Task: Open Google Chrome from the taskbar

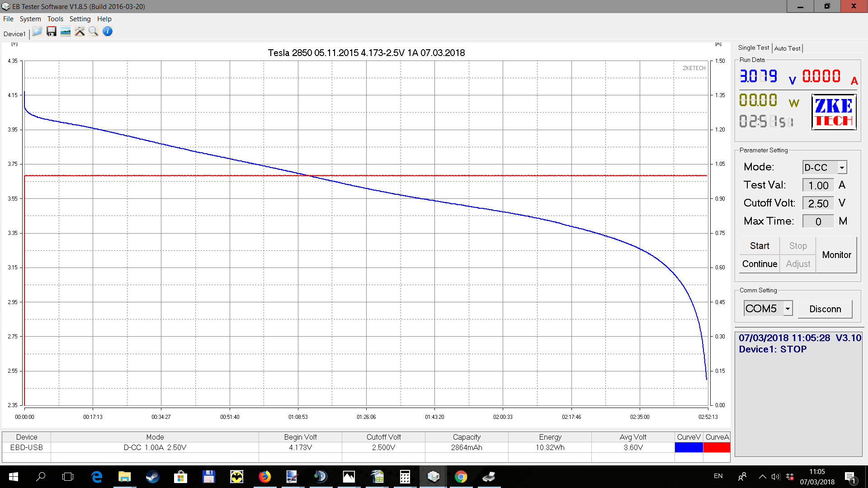Action: 461,477
